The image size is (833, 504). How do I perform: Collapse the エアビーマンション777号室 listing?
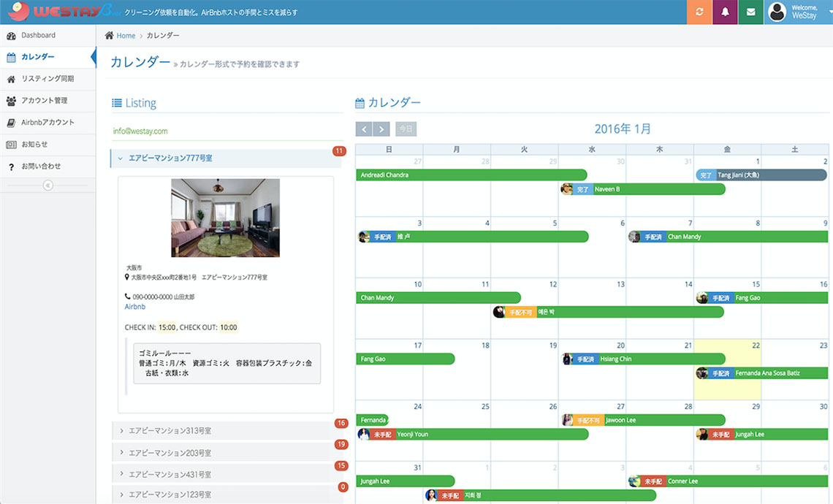click(x=170, y=158)
